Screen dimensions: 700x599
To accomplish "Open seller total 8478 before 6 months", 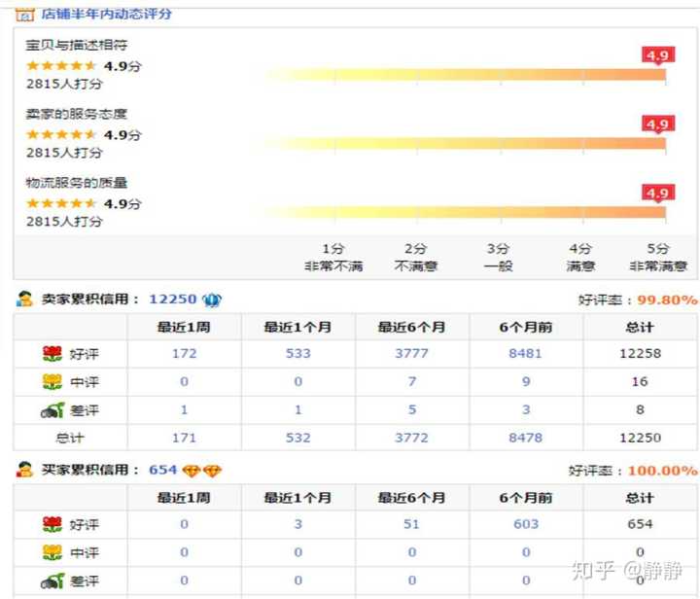I will tap(525, 438).
